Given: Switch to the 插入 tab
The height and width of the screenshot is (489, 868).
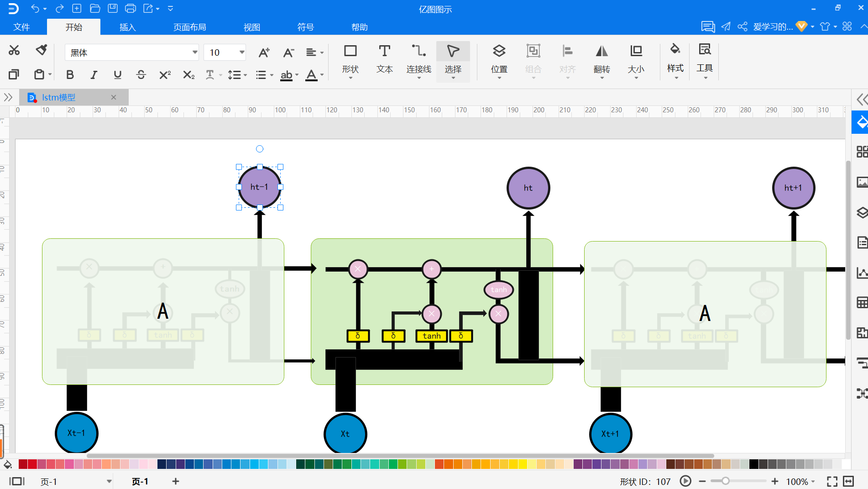Looking at the screenshot, I should [127, 27].
